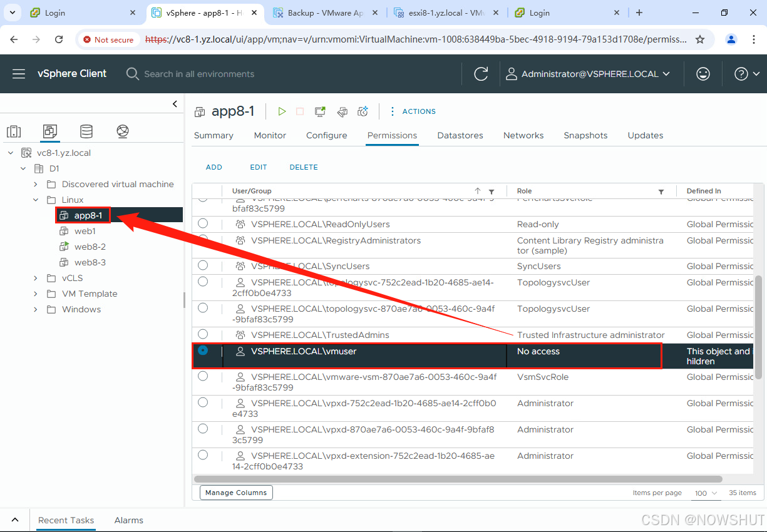Click EDIT permission button
767x532 pixels.
pyautogui.click(x=259, y=167)
